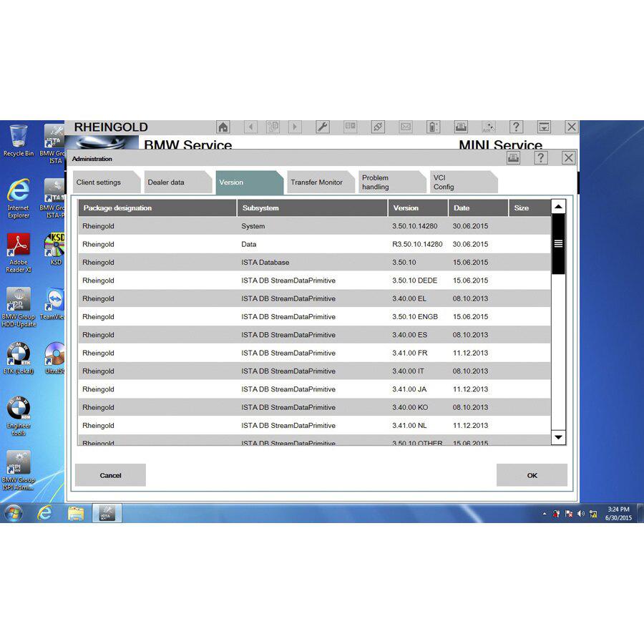Select the KSD desktop icon
Image resolution: width=644 pixels, height=644 pixels.
(x=55, y=250)
